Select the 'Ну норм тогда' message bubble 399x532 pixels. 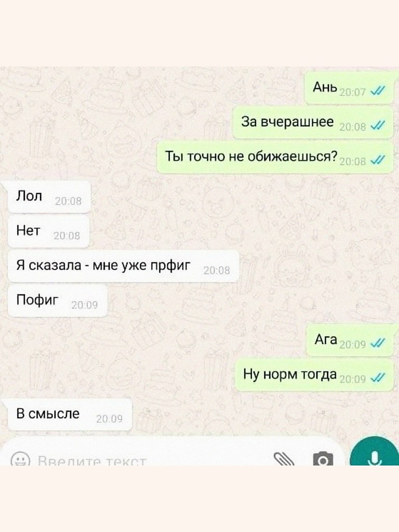point(314,375)
